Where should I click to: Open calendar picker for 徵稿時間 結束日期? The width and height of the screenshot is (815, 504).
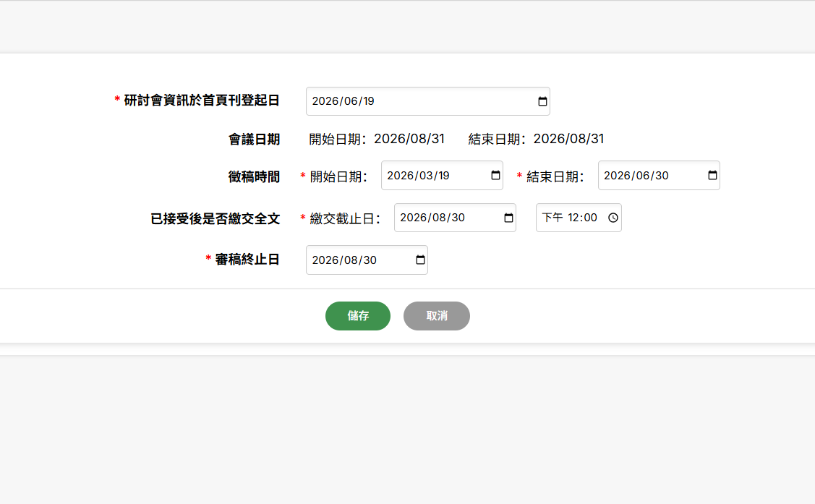712,176
